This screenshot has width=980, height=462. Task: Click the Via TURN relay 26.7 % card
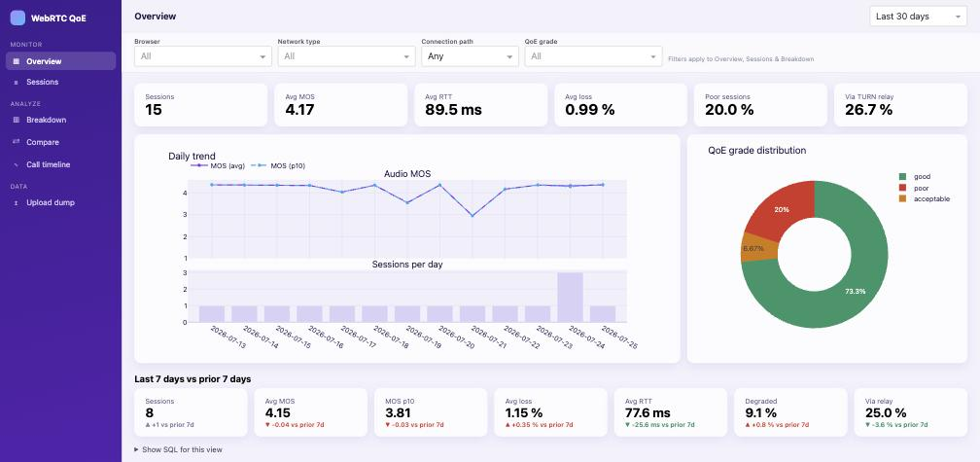tap(900, 105)
